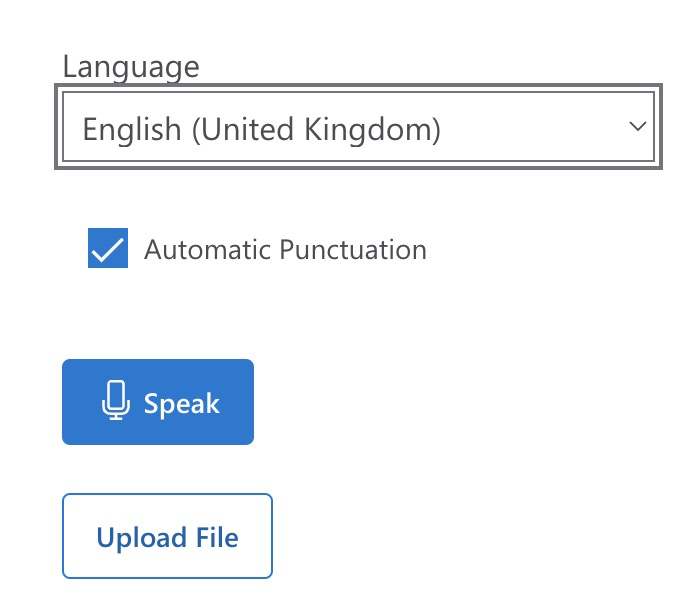The image size is (696, 606).
Task: Click the Upload File button
Action: pyautogui.click(x=167, y=536)
